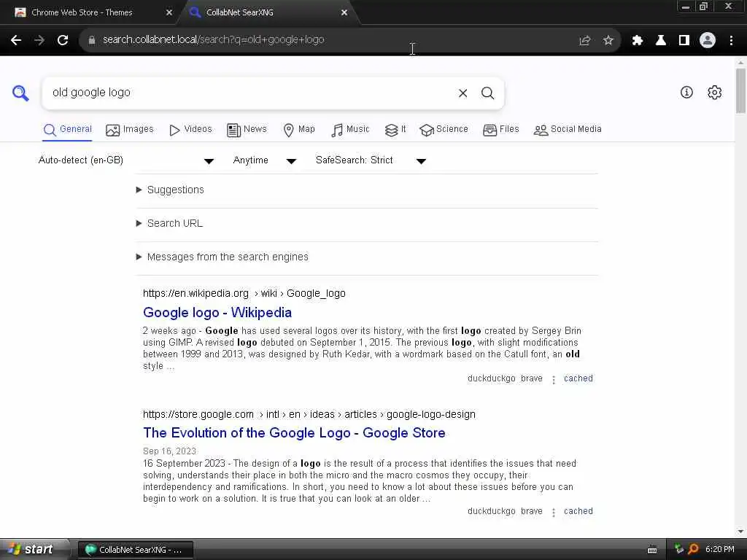Open Chrome extensions puzzle icon

click(638, 41)
